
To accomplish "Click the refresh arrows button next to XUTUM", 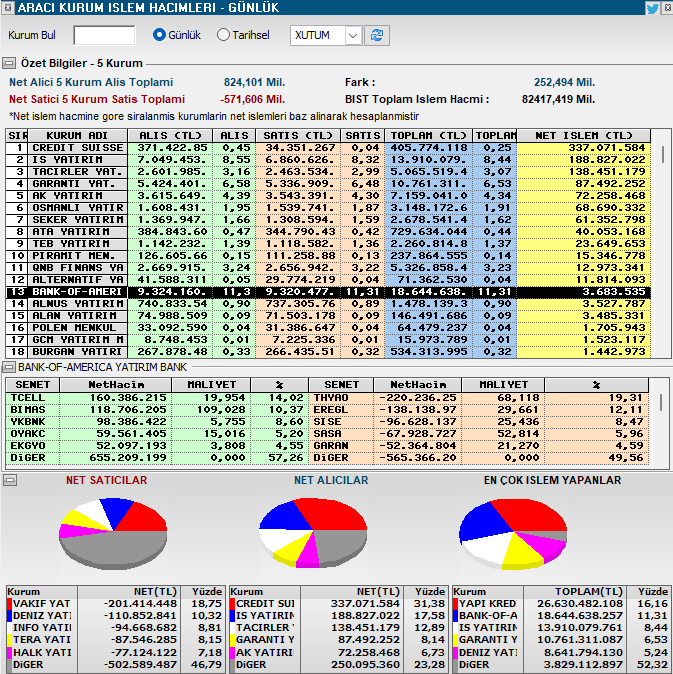I will (x=377, y=35).
